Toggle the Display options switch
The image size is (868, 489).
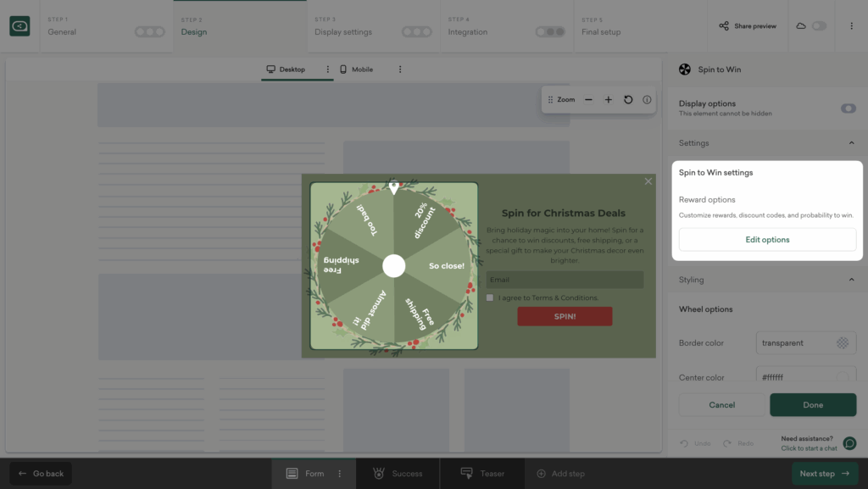(848, 108)
